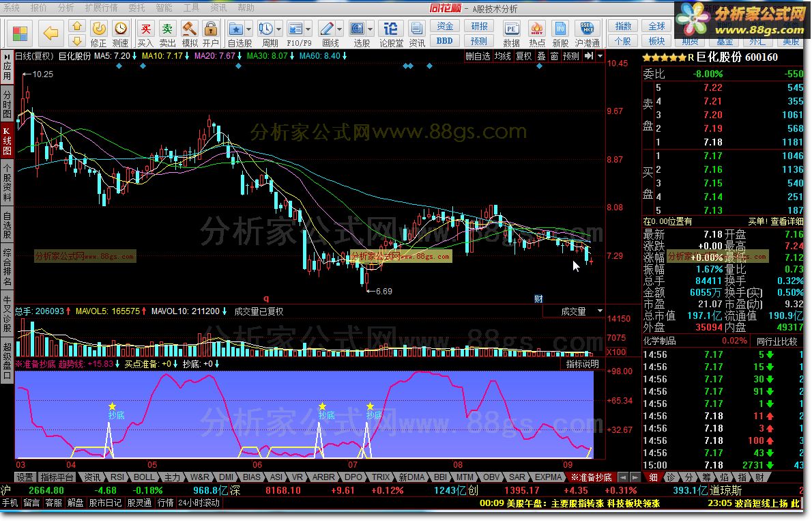Open the chart header options dropdown arrow
812x521 pixels.
(600, 56)
